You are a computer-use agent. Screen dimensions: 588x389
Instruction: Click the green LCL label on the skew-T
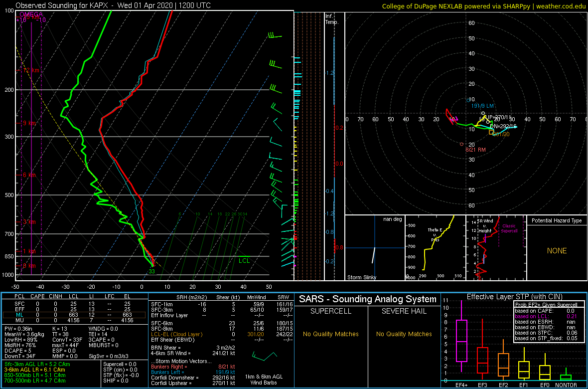pyautogui.click(x=244, y=260)
